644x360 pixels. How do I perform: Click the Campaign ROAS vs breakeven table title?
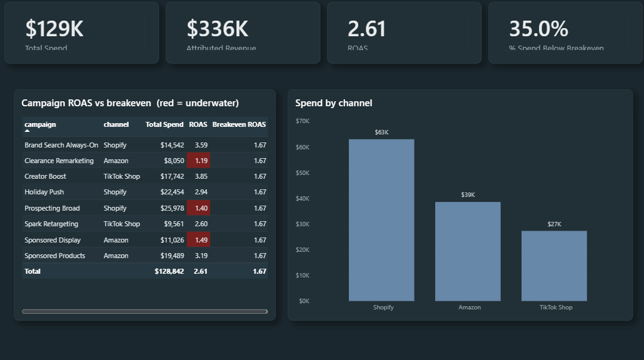tap(130, 103)
